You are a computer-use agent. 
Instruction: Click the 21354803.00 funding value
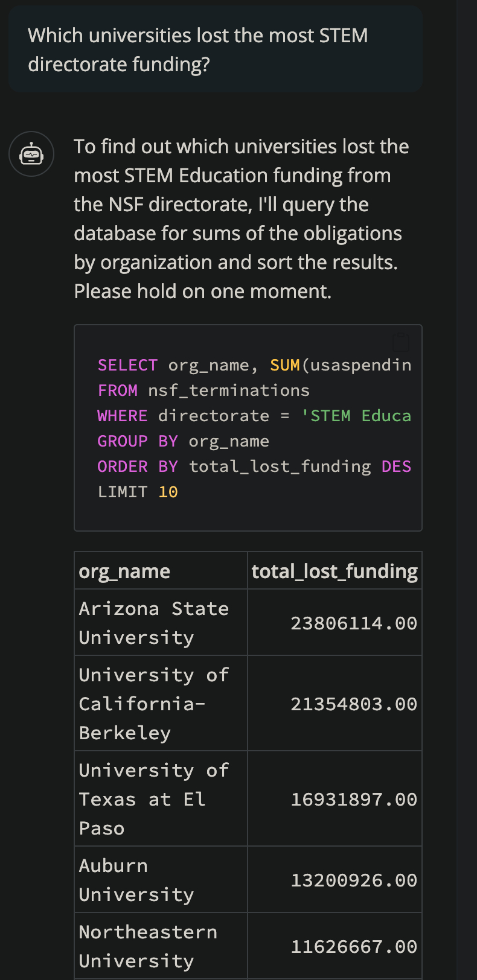click(354, 704)
